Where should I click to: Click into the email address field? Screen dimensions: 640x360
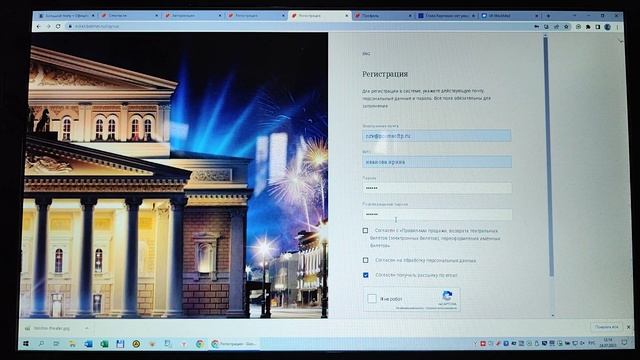pos(436,136)
